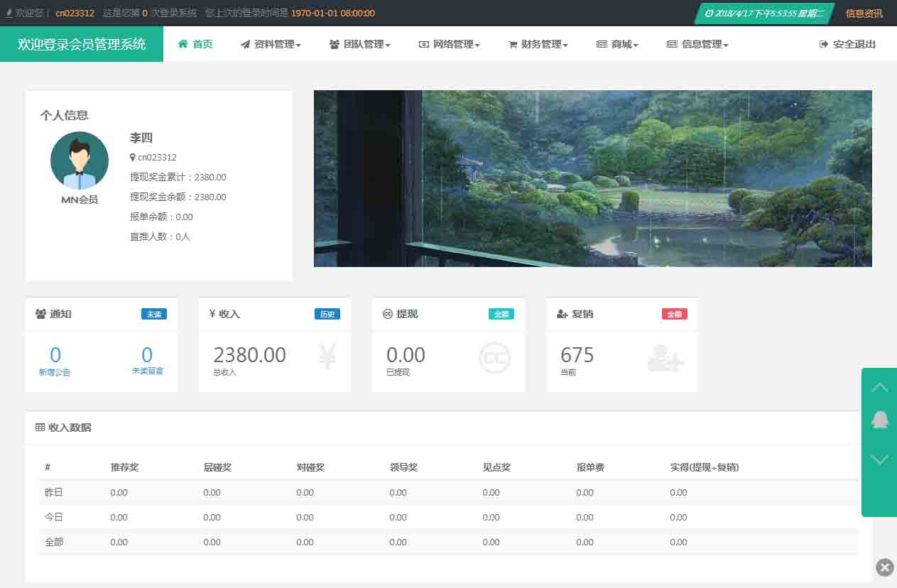Viewport: 897px width, 588px height.
Task: Close the floating panel with gray X icon
Action: (884, 567)
